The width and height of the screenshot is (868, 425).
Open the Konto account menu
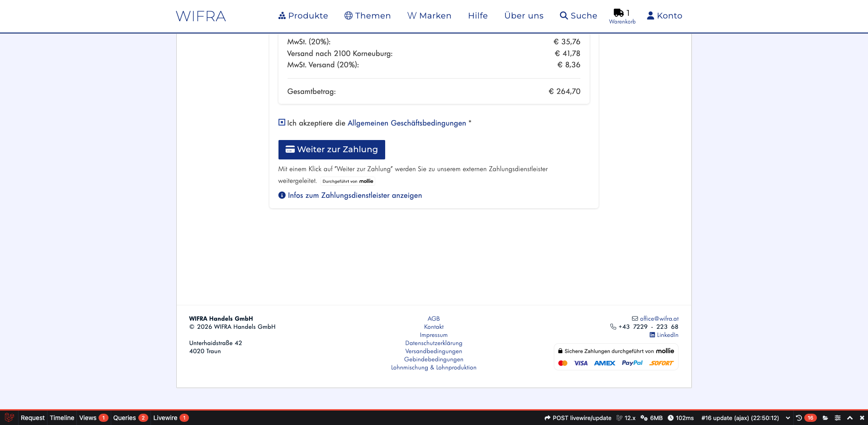click(x=664, y=16)
